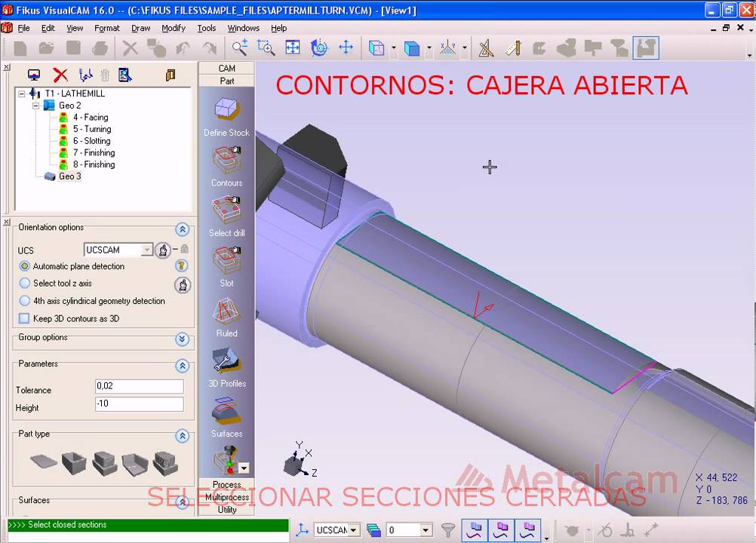The image size is (756, 543).
Task: Click the hand button for tool z axis
Action: 183,285
